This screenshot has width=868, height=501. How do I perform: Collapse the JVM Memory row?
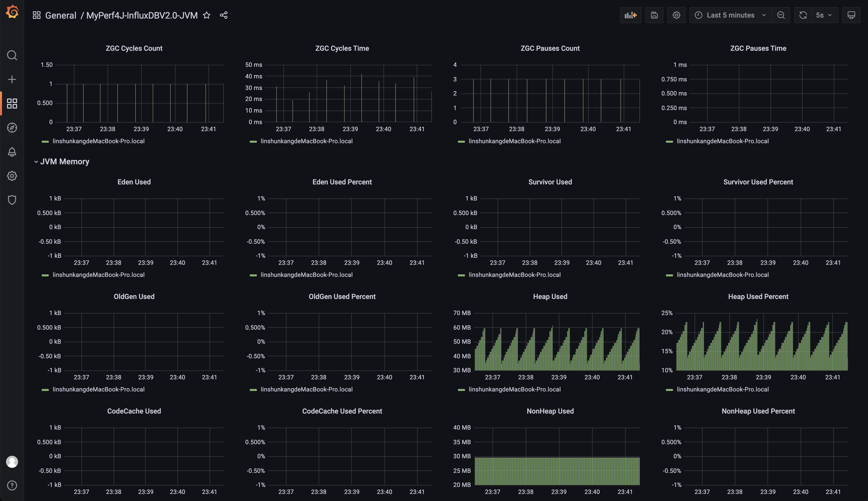64,161
